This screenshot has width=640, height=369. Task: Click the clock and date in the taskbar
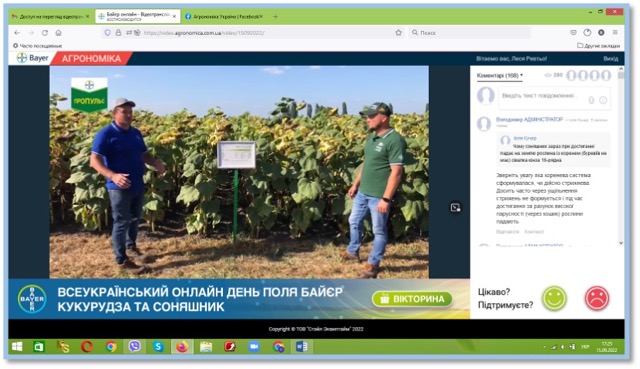[x=607, y=347]
